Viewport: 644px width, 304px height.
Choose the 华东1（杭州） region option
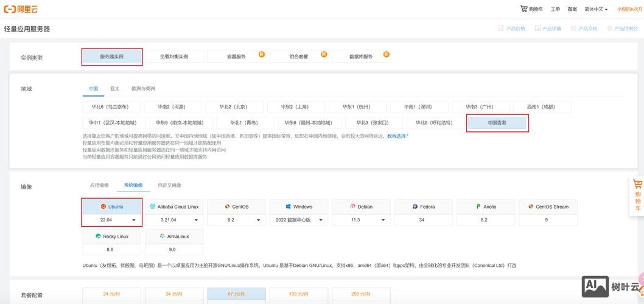tap(356, 106)
